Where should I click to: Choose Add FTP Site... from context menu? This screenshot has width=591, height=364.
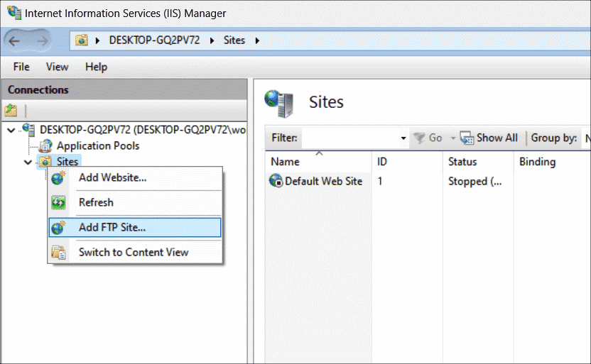tap(135, 227)
